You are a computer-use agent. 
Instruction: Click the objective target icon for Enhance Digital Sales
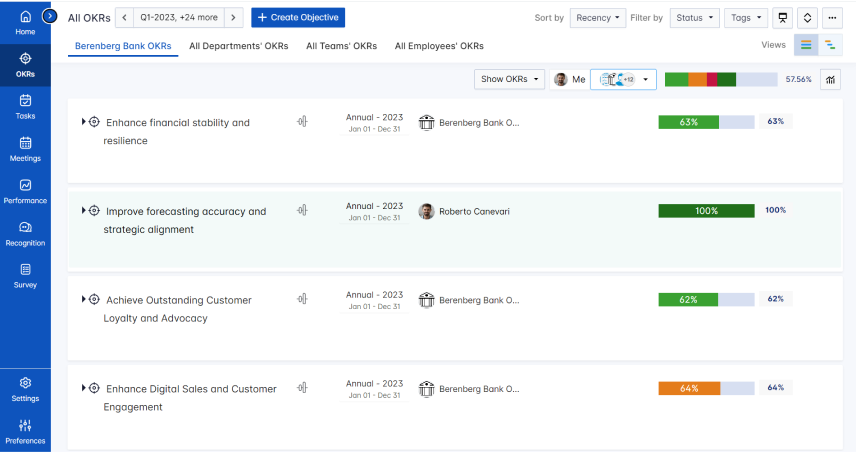click(94, 388)
